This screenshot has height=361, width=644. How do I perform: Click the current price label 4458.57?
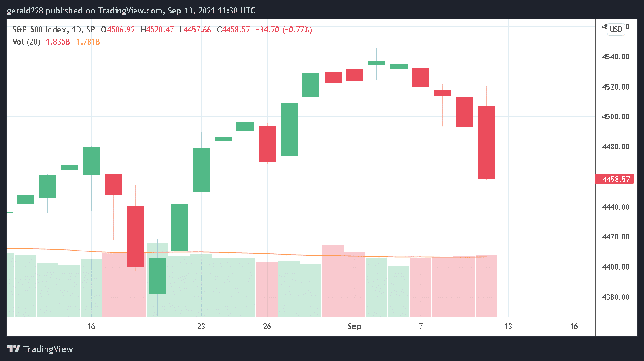click(616, 179)
